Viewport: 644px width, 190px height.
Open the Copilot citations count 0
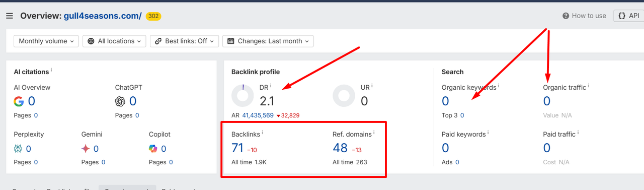pos(163,149)
